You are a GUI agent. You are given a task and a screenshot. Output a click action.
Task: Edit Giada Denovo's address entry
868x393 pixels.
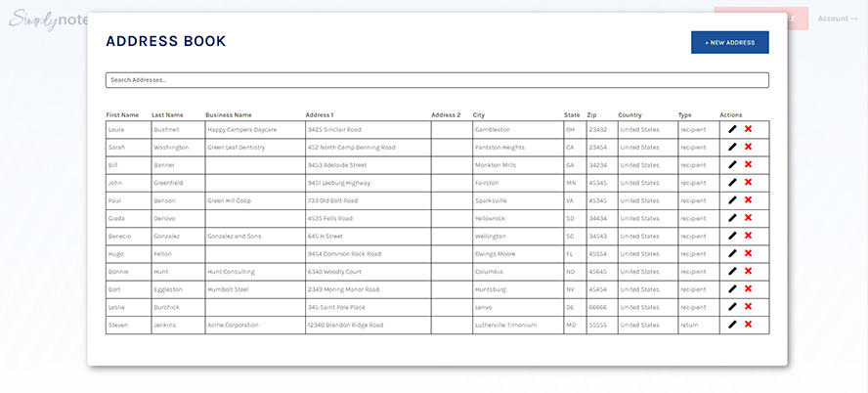pos(732,218)
